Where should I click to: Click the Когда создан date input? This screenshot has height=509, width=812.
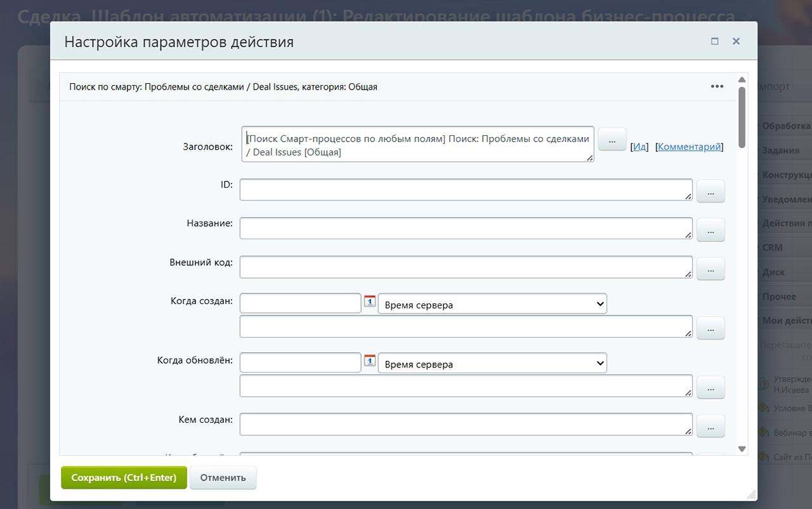coord(301,303)
